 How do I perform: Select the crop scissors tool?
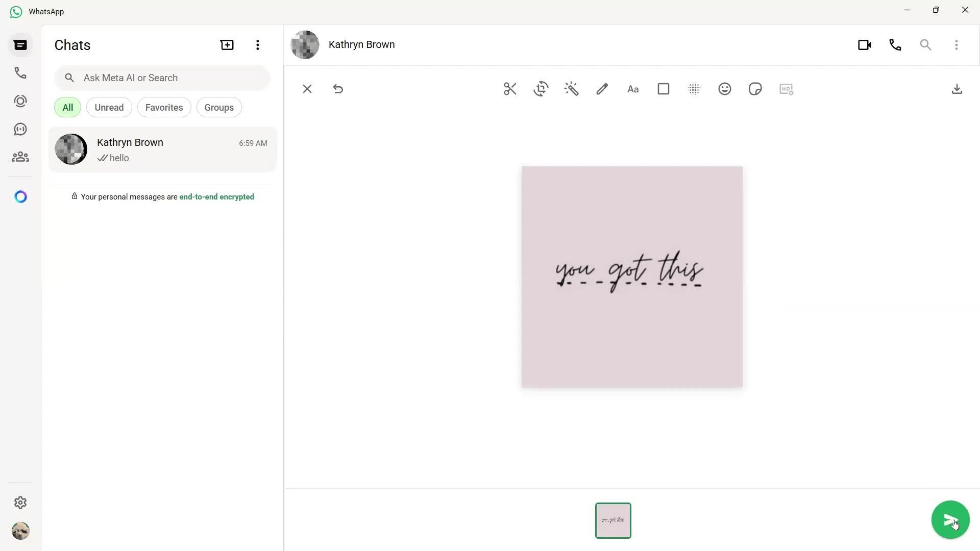click(510, 89)
